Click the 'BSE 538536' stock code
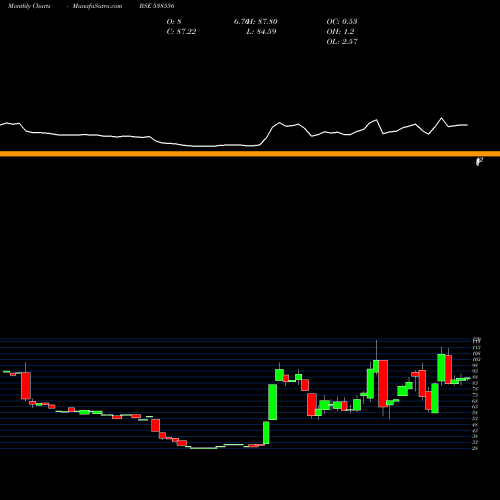Image resolution: width=500 pixels, height=500 pixels. coord(157,6)
